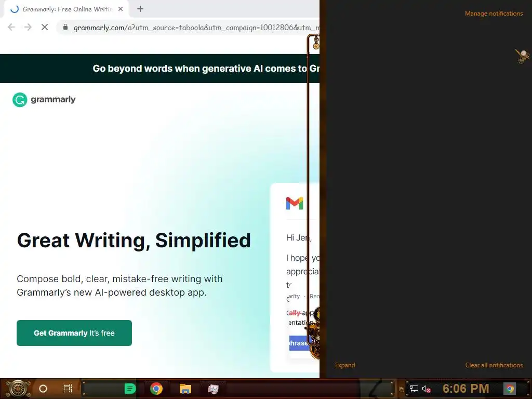The height and width of the screenshot is (399, 532).
Task: Click the steampunk bug icon in the notification panel
Action: (523, 56)
